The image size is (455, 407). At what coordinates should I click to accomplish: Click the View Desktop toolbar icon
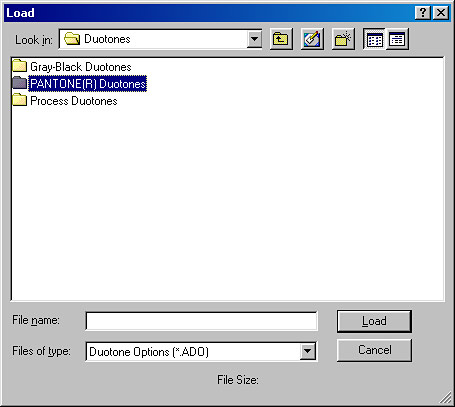pos(312,39)
